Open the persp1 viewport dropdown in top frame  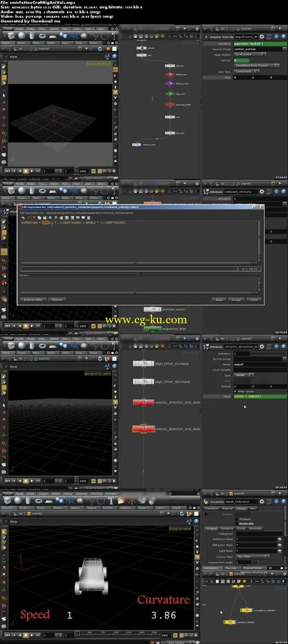92,63
